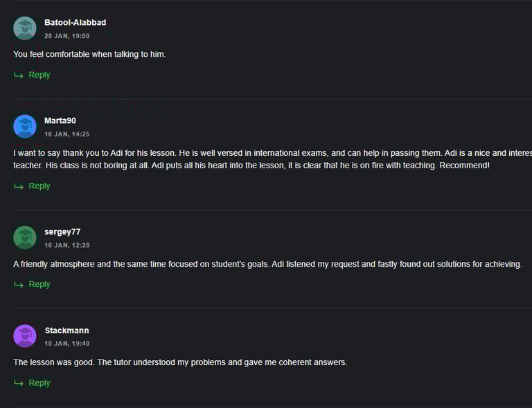Click the 28 JAN, 19:00 timestamp

tap(66, 36)
